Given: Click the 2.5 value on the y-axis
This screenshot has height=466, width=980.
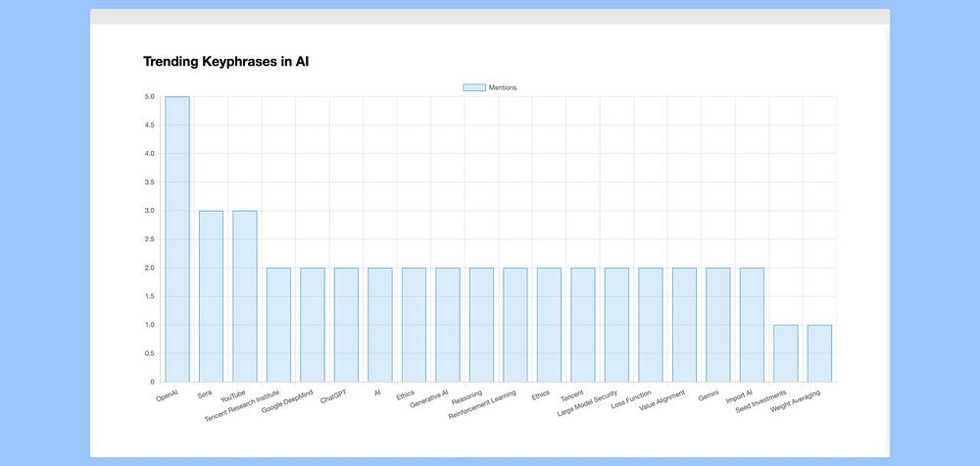Looking at the screenshot, I should (149, 239).
